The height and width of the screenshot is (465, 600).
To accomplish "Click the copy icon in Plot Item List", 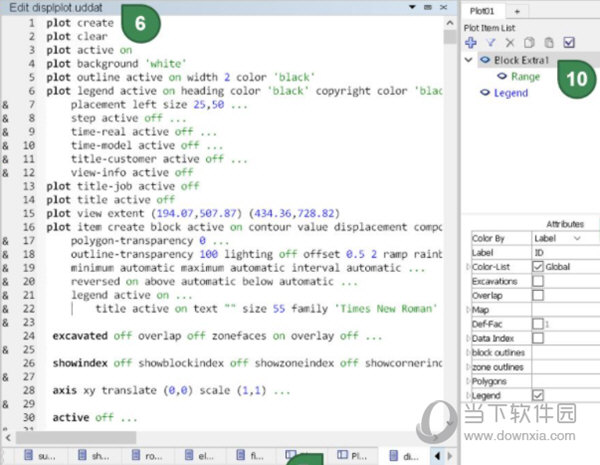I will pos(529,42).
